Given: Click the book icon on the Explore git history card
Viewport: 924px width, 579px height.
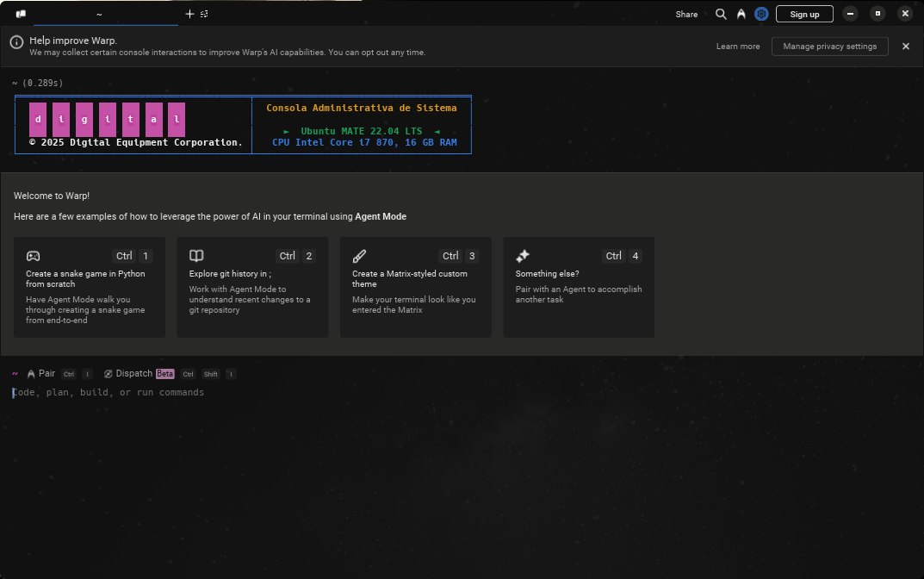Looking at the screenshot, I should 196,255.
